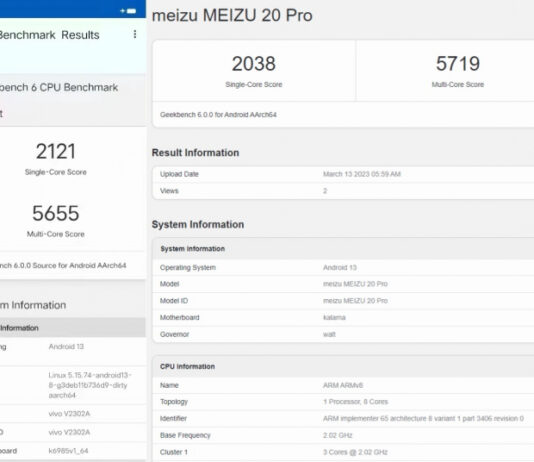Select the 2038 single-core score
Viewport: 534px width, 462px height.
(x=254, y=64)
